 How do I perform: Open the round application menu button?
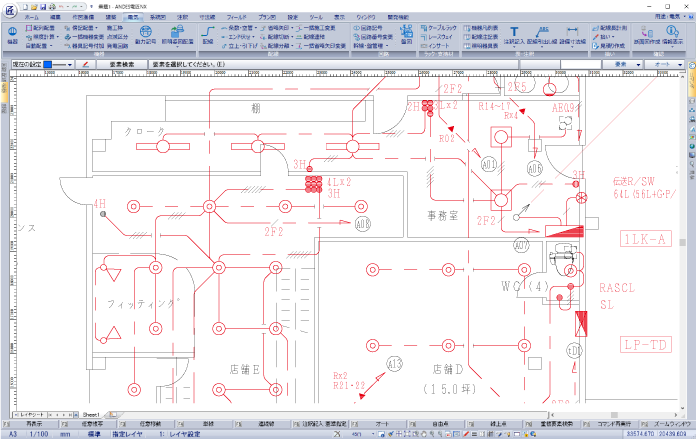click(10, 10)
